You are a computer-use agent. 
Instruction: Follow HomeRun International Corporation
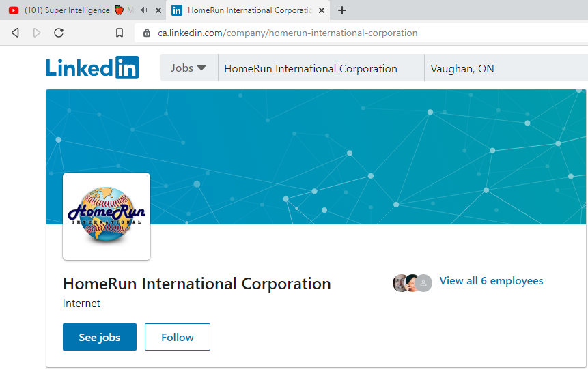(x=178, y=337)
